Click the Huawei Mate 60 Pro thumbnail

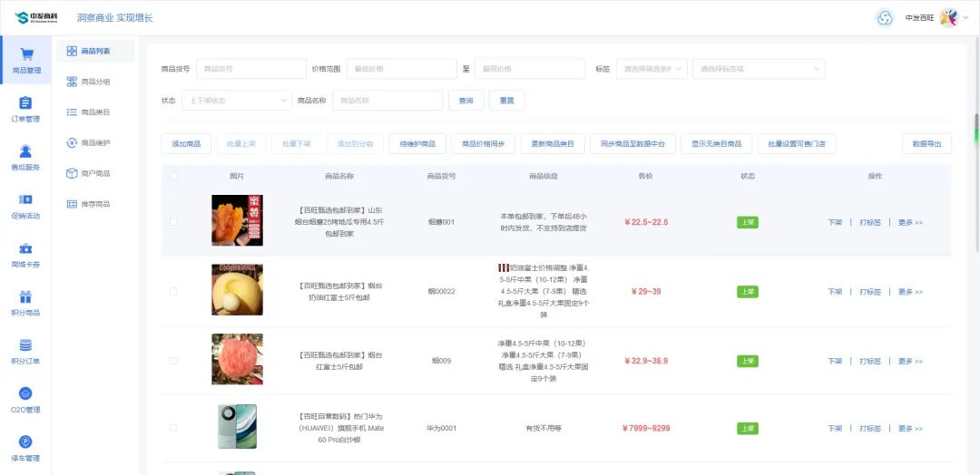pos(237,426)
